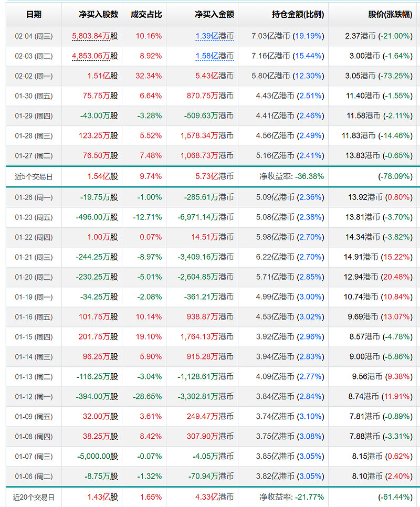This screenshot has width=420, height=507.
Task: Click the 净收益率: -36.38% summary
Action: tap(292, 176)
